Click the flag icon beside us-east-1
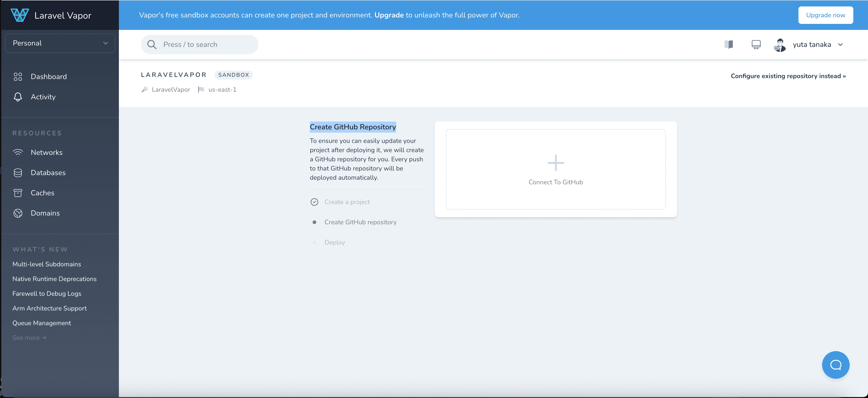Screen dimensions: 868x398 click(201, 89)
